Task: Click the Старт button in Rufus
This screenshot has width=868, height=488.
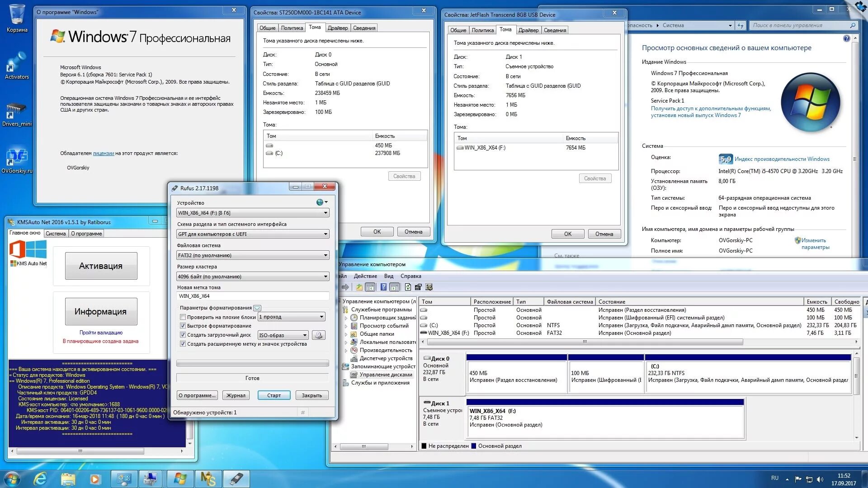Action: pos(273,395)
